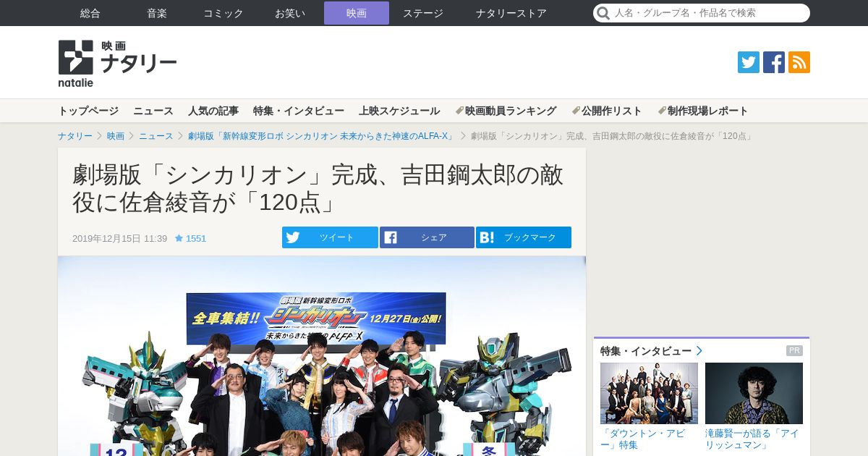Open 制作現場レポート in navigation

(703, 111)
